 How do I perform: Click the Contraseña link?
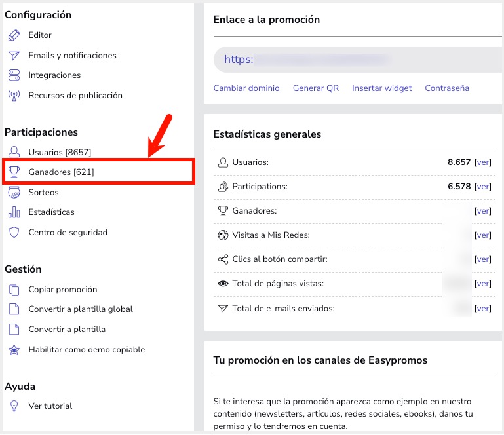[x=447, y=88]
